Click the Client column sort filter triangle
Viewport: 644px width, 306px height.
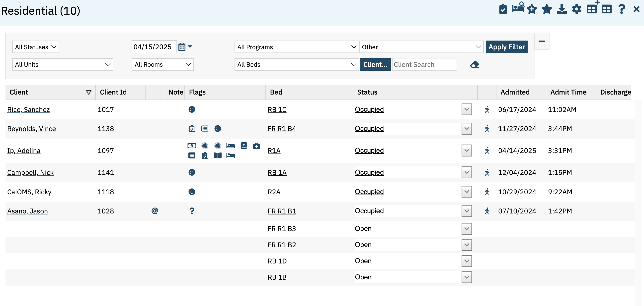tap(88, 92)
